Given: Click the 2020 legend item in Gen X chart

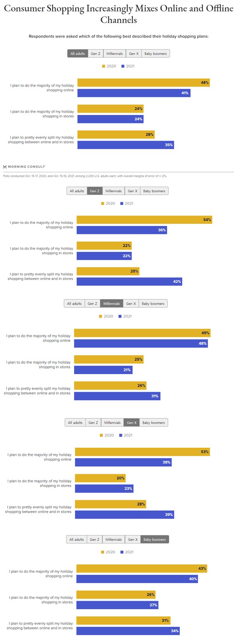Looking at the screenshot, I should click(x=107, y=435).
